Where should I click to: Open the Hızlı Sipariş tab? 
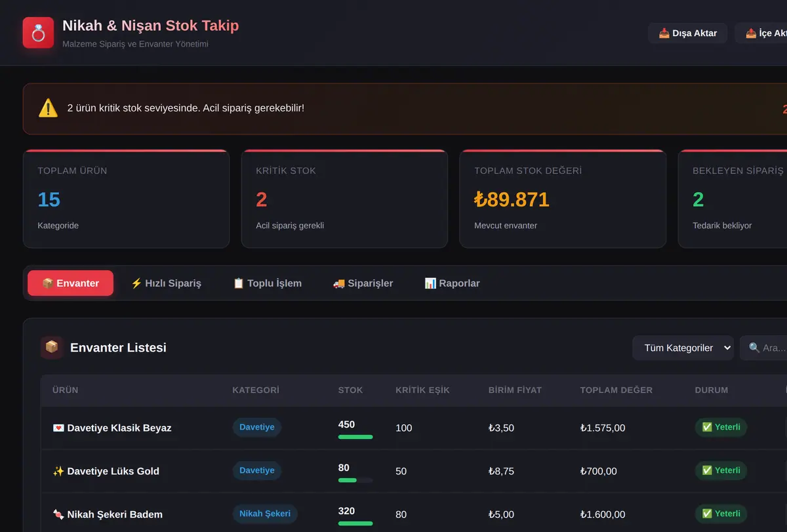tap(166, 283)
